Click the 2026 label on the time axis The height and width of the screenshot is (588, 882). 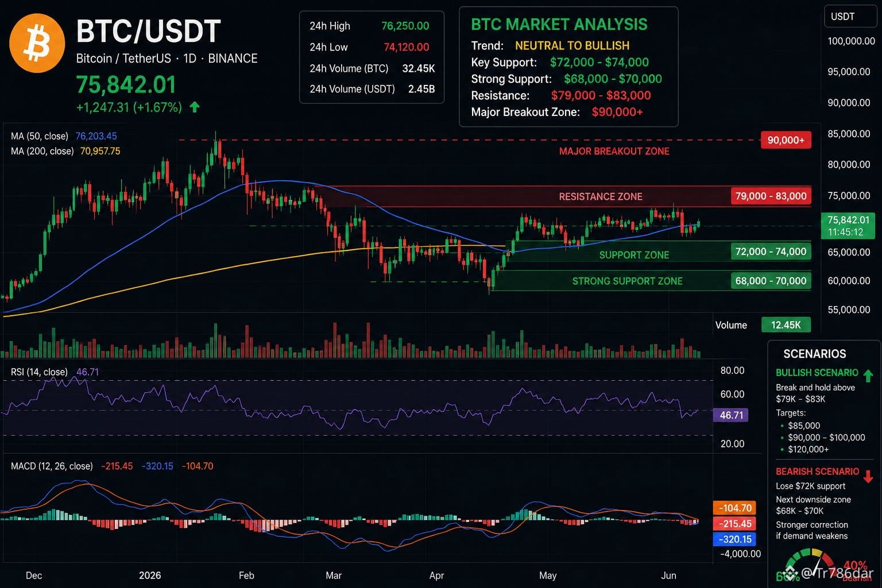point(150,575)
